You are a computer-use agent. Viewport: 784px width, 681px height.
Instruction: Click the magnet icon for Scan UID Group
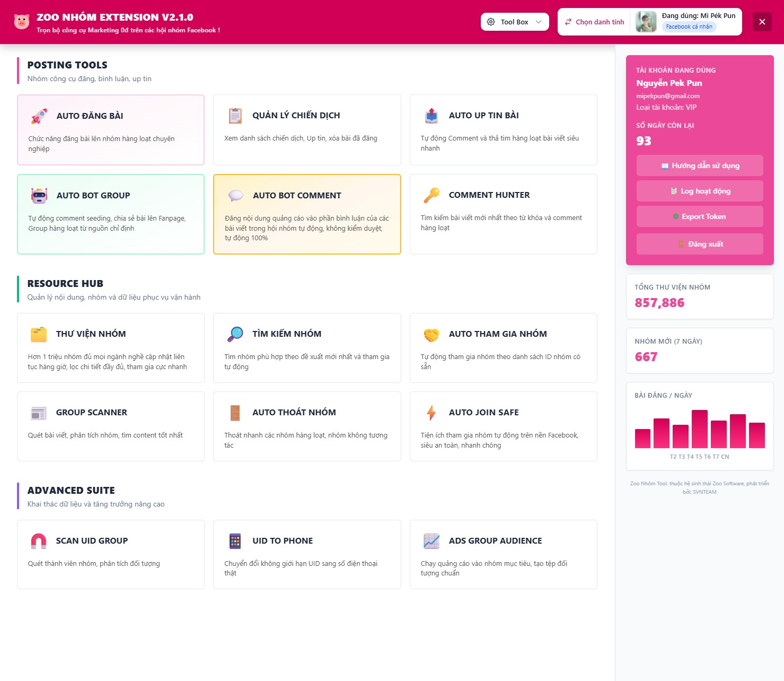click(39, 541)
